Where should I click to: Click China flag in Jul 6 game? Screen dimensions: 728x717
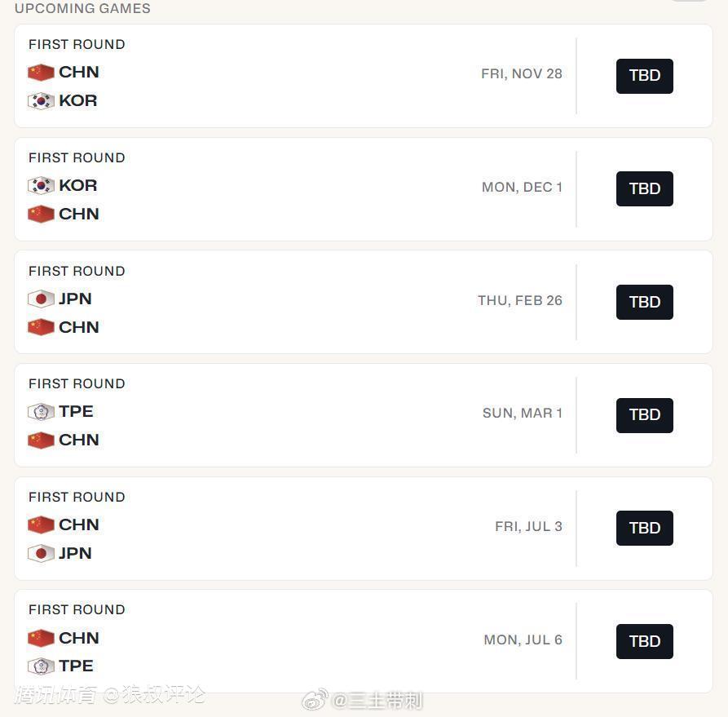[x=41, y=638]
